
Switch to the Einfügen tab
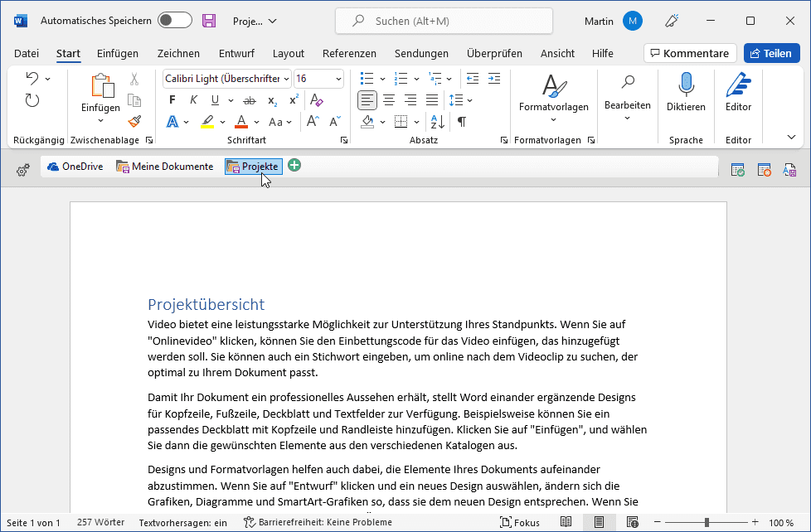click(118, 54)
